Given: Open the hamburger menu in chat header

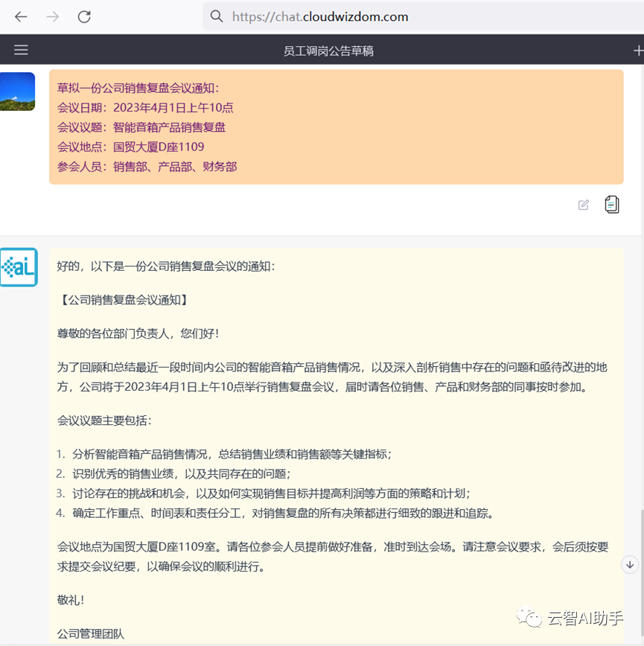Looking at the screenshot, I should 21,50.
